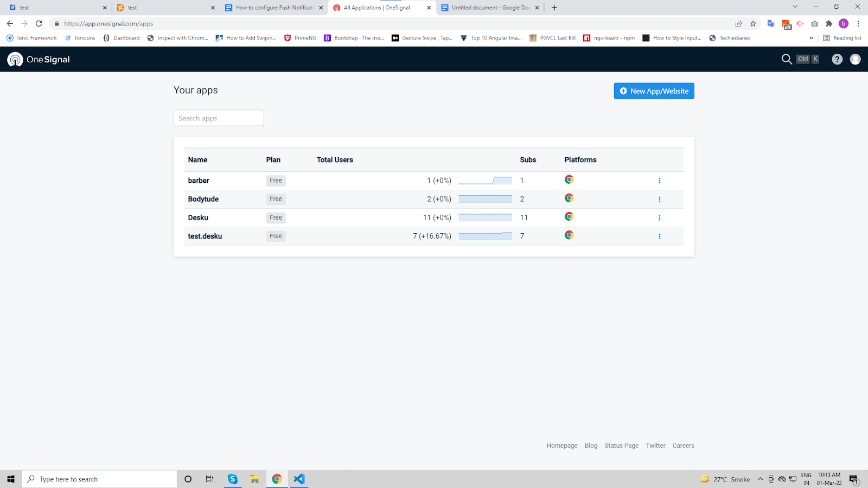
Task: Open the Bodytude app
Action: click(203, 199)
